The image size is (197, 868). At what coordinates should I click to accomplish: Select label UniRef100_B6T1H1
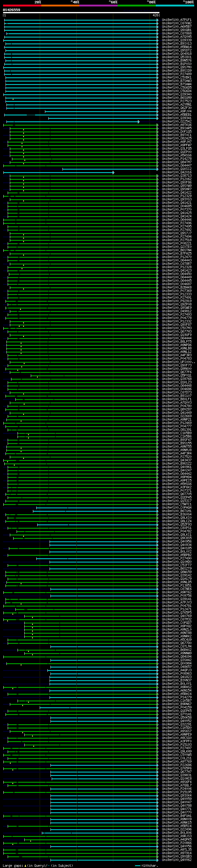click(177, 511)
